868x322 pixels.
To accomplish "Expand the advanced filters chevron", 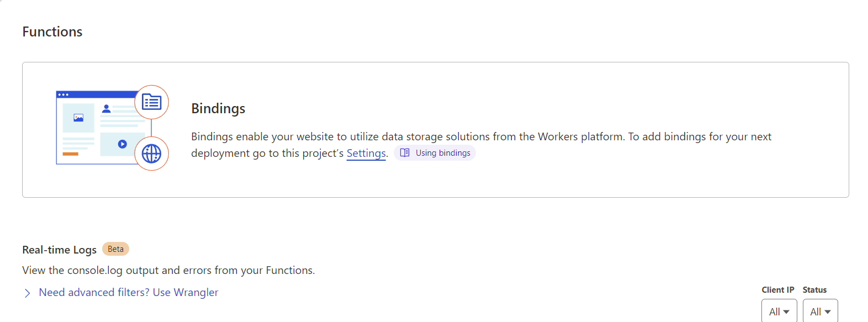I will tap(27, 293).
